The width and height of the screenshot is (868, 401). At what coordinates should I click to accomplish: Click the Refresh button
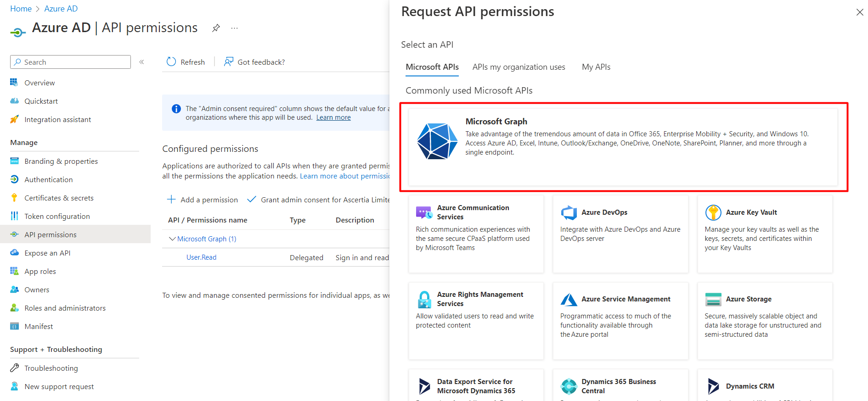pyautogui.click(x=186, y=62)
